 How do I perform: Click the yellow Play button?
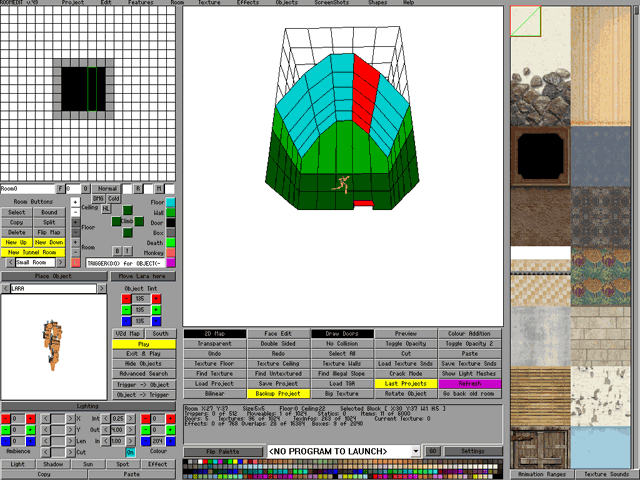[142, 344]
